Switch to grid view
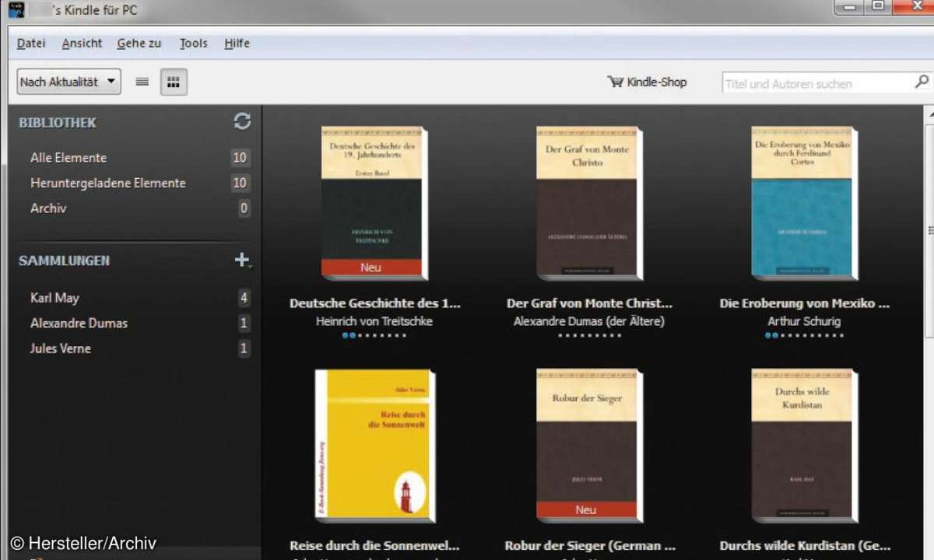 click(174, 82)
